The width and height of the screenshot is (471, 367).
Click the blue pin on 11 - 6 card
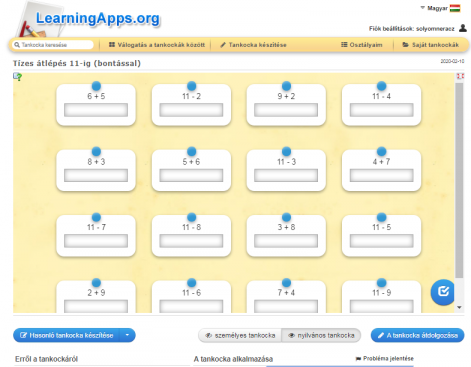[191, 283]
